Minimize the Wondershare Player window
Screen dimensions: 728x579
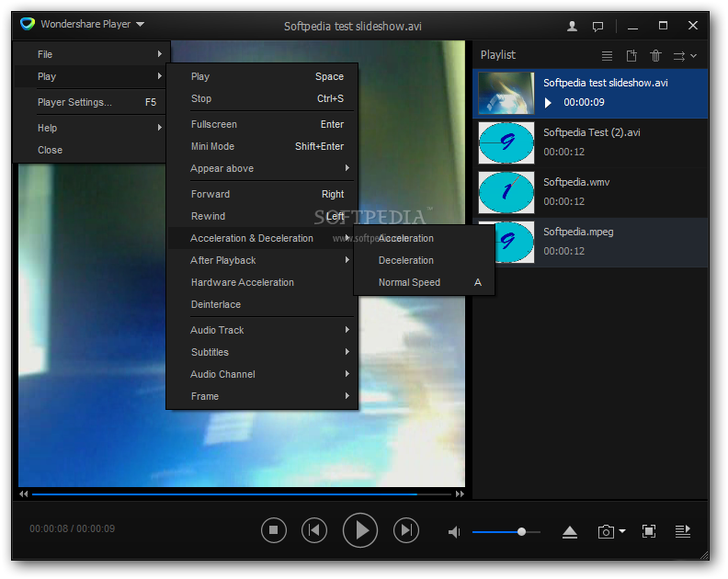coord(632,27)
